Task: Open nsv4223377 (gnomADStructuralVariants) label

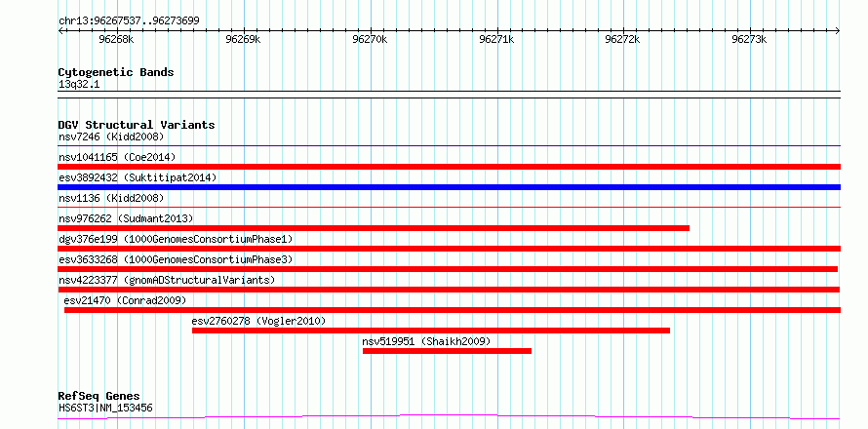Action: pos(167,280)
